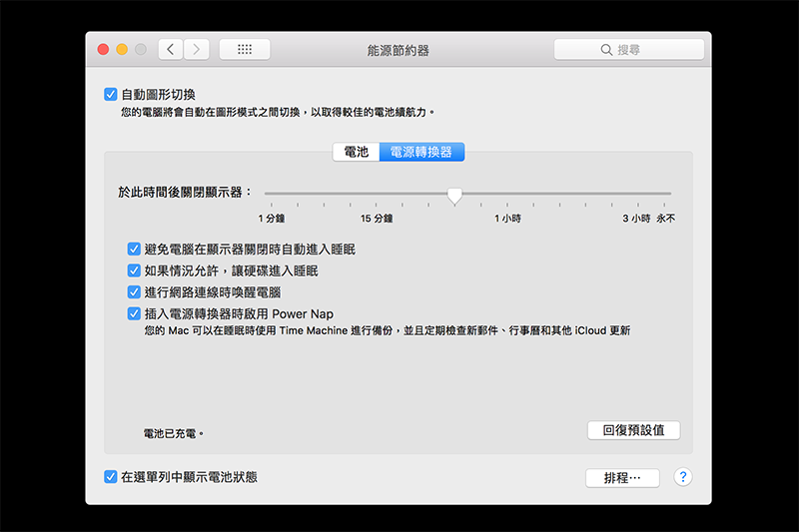
Task: Open the 排程… schedule button
Action: click(622, 478)
